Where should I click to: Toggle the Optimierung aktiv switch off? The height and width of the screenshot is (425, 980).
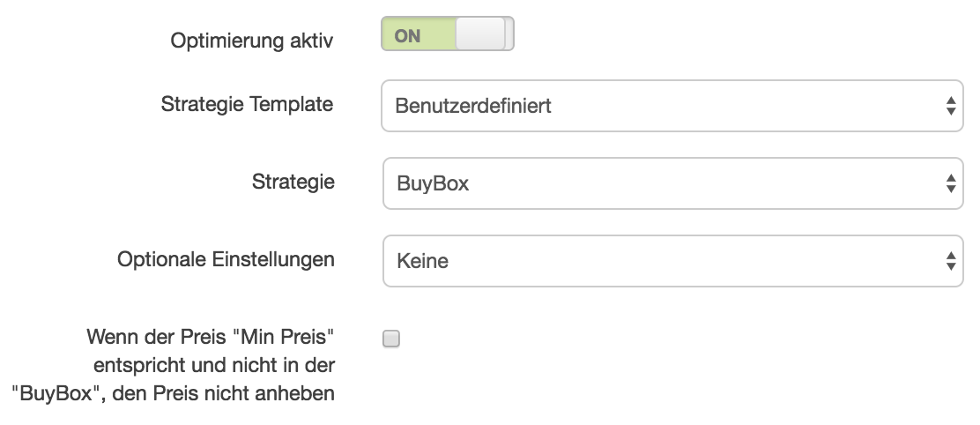click(448, 34)
